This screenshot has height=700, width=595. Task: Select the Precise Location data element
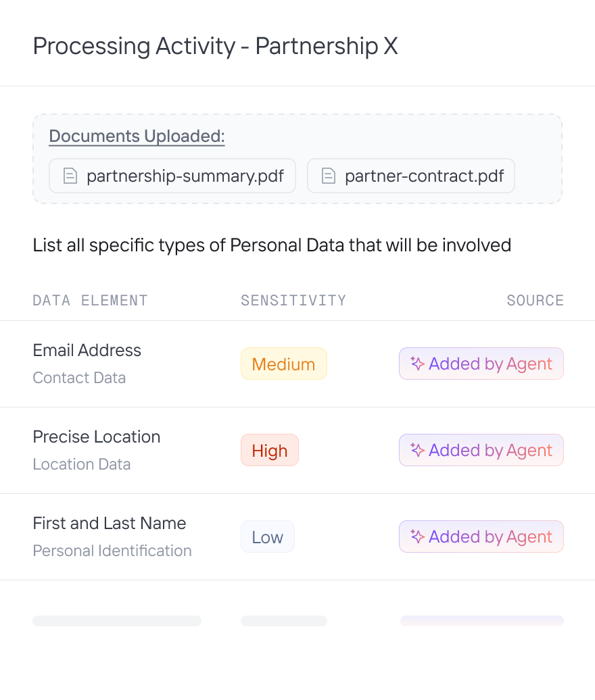pos(96,436)
